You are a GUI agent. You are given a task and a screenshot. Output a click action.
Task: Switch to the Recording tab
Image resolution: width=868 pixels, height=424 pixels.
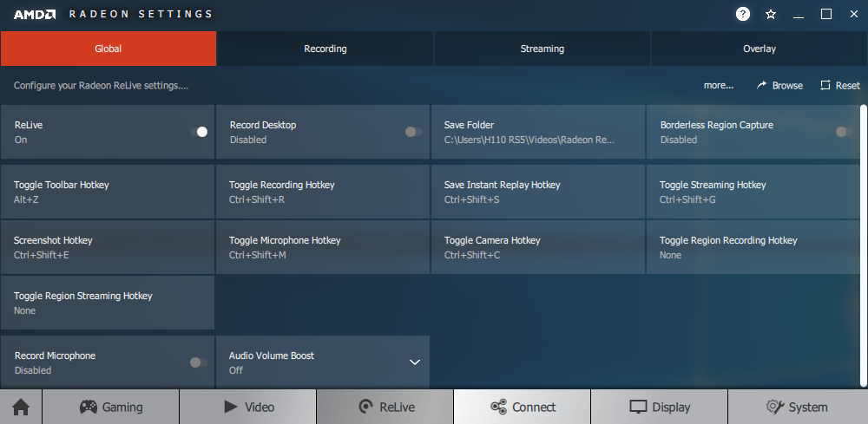click(x=325, y=49)
